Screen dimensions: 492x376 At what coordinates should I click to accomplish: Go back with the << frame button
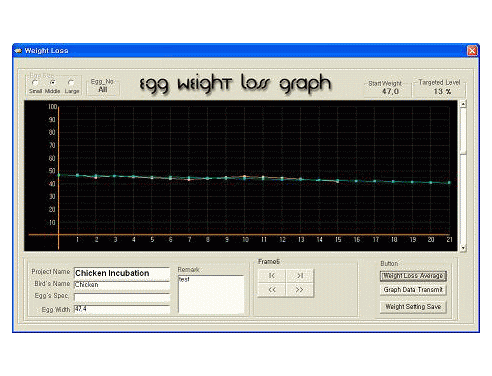[272, 290]
